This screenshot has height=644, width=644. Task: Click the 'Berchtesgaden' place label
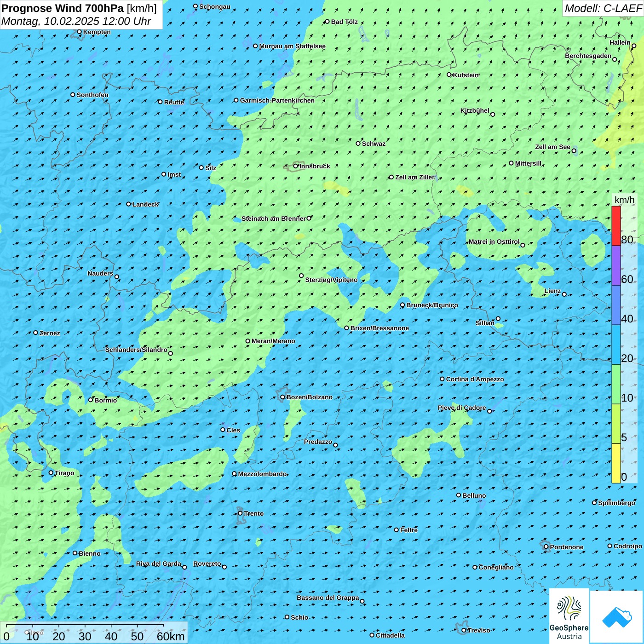click(x=588, y=56)
